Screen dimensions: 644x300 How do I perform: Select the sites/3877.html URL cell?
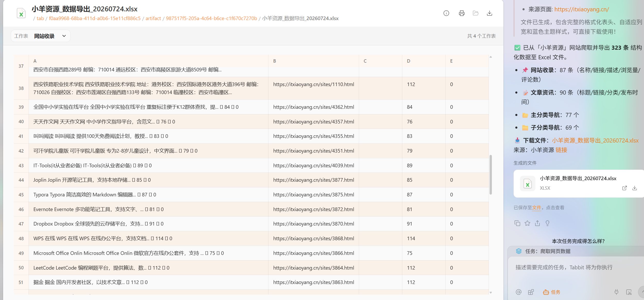tap(314, 180)
